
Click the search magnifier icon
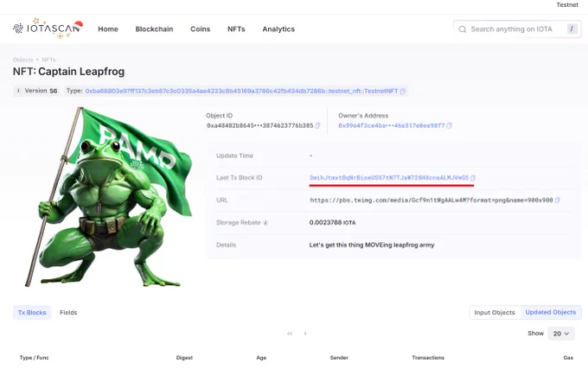click(x=463, y=29)
